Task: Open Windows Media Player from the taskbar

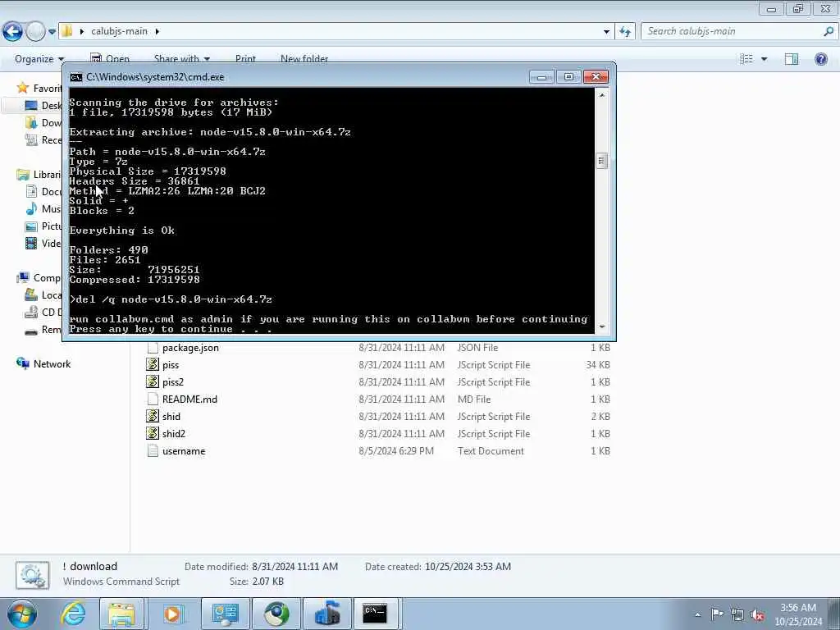Action: point(172,614)
